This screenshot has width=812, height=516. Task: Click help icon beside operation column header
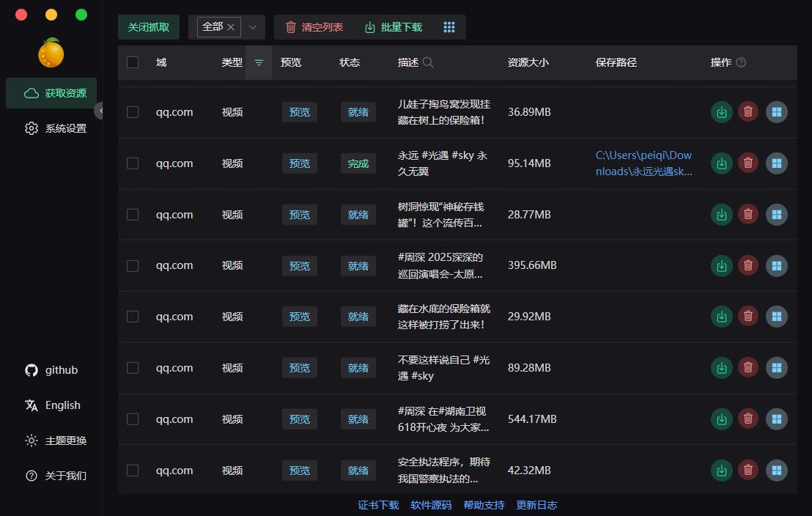[741, 63]
